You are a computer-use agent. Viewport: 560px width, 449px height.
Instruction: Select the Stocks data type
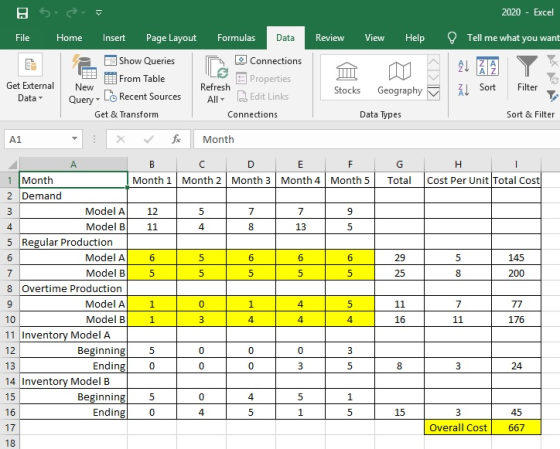click(x=347, y=78)
